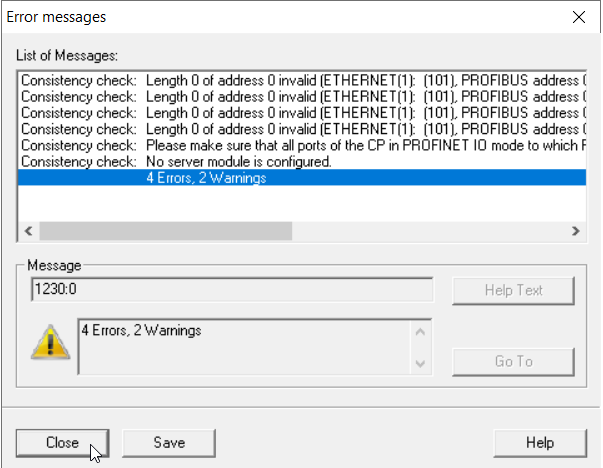The width and height of the screenshot is (603, 468).
Task: Click the yellow warning triangle icon
Action: tap(49, 343)
